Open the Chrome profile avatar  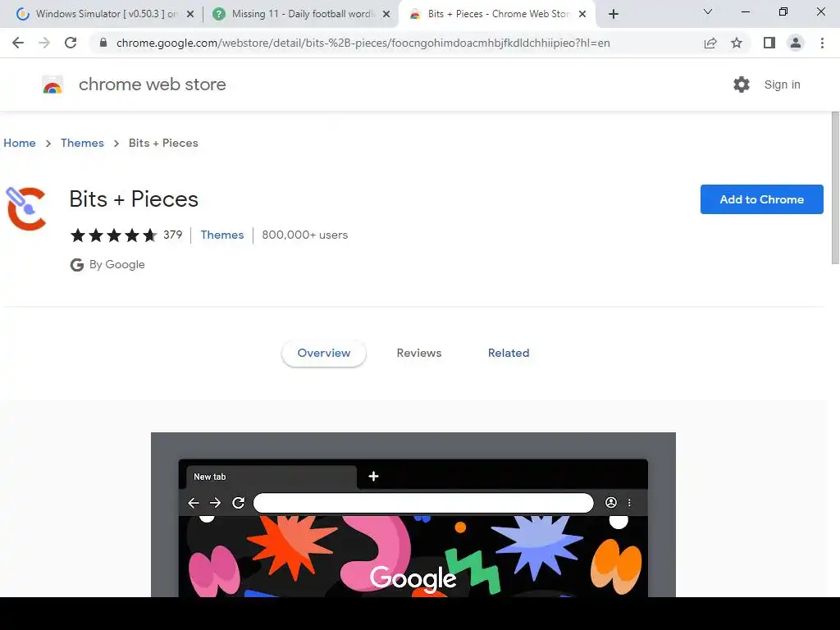point(796,43)
